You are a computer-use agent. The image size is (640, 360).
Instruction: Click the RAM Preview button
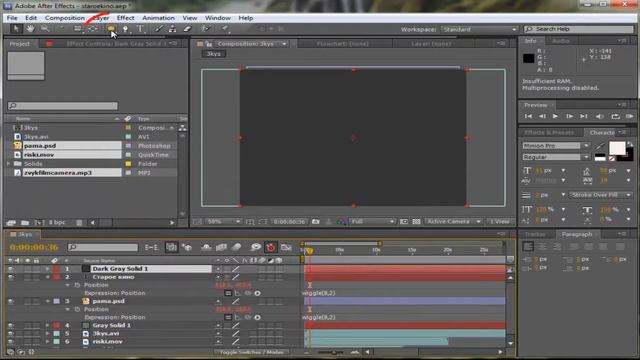click(630, 116)
